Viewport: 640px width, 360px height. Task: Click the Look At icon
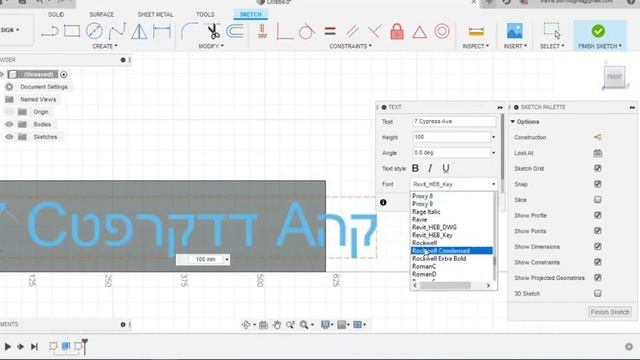(x=598, y=153)
